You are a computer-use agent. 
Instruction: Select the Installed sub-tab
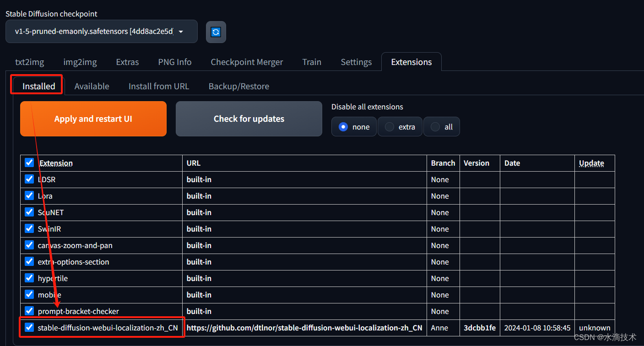click(39, 86)
